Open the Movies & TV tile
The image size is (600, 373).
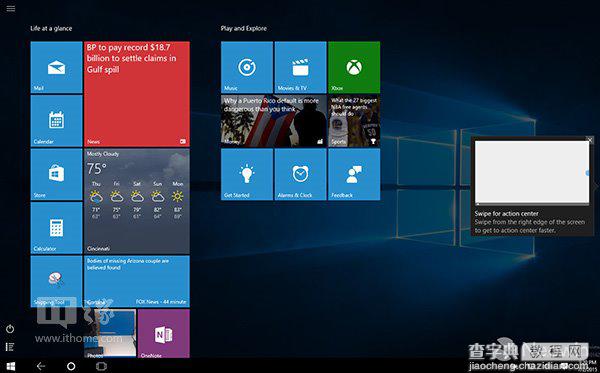[300, 67]
